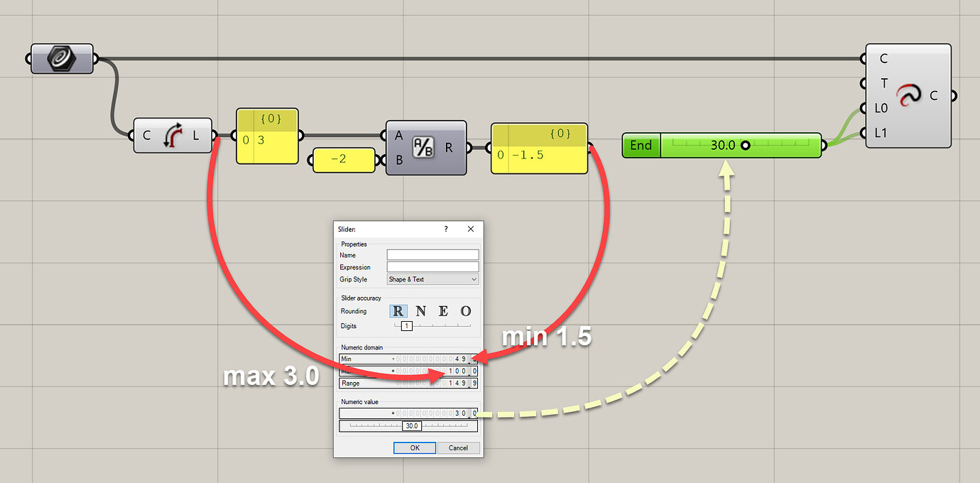Screen dimensions: 980x483
Task: Click the Name input field
Action: (x=432, y=254)
